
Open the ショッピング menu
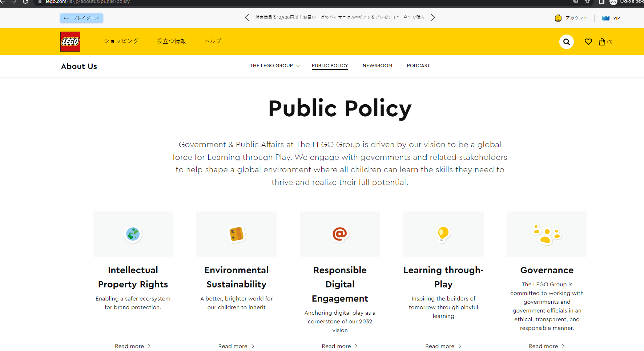pyautogui.click(x=121, y=41)
